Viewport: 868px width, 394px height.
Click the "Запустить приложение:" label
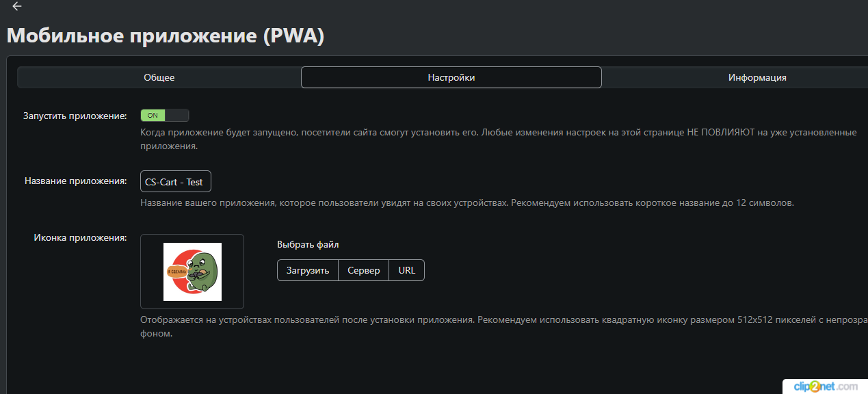point(75,116)
